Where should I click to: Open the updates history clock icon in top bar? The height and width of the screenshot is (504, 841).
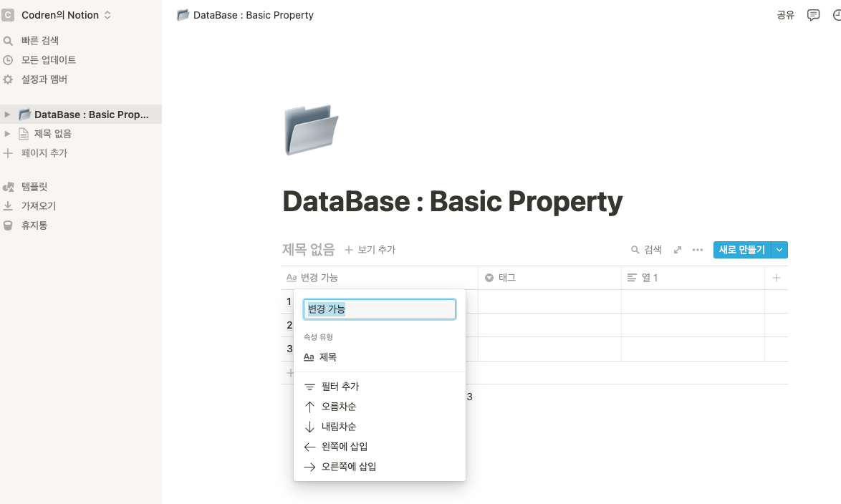pyautogui.click(x=837, y=15)
